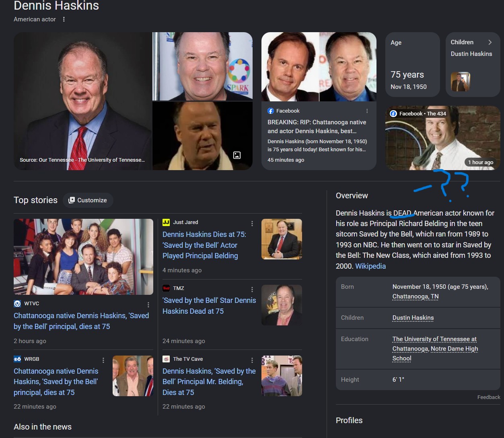Open WRGB story thumbnail
The image size is (504, 438).
coord(133,376)
